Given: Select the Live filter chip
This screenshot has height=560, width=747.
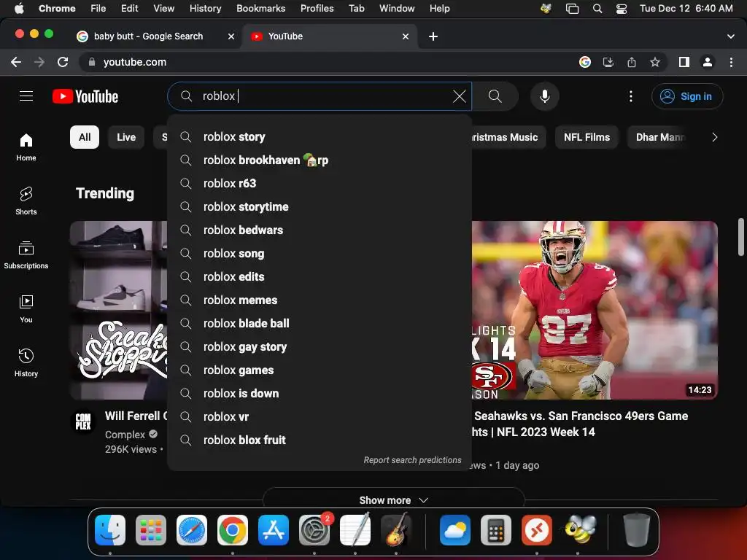Looking at the screenshot, I should point(126,137).
